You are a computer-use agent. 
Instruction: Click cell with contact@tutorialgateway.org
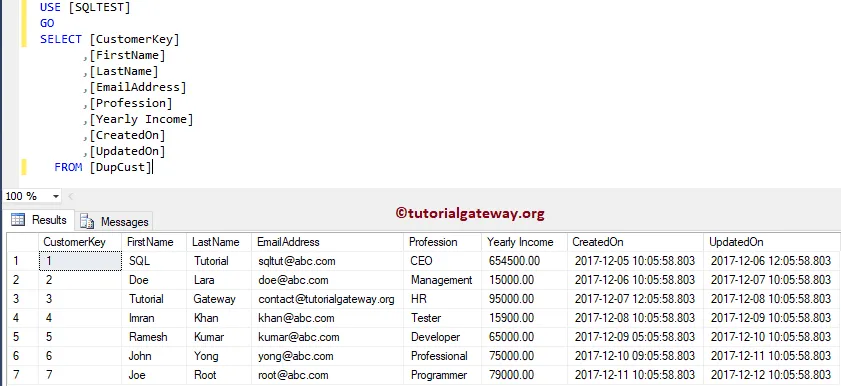pos(327,299)
